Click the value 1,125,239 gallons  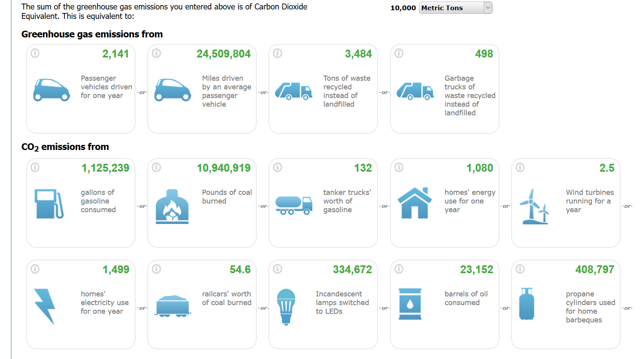pyautogui.click(x=105, y=168)
